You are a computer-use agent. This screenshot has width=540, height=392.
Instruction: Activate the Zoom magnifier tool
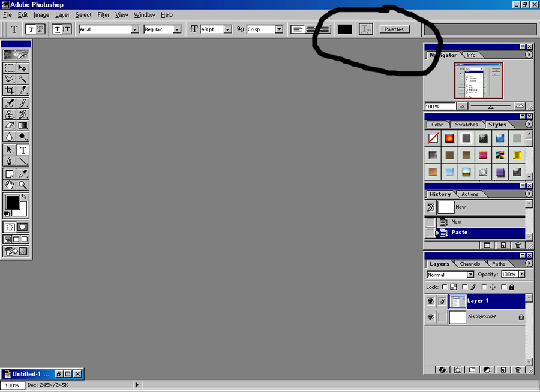[x=23, y=185]
